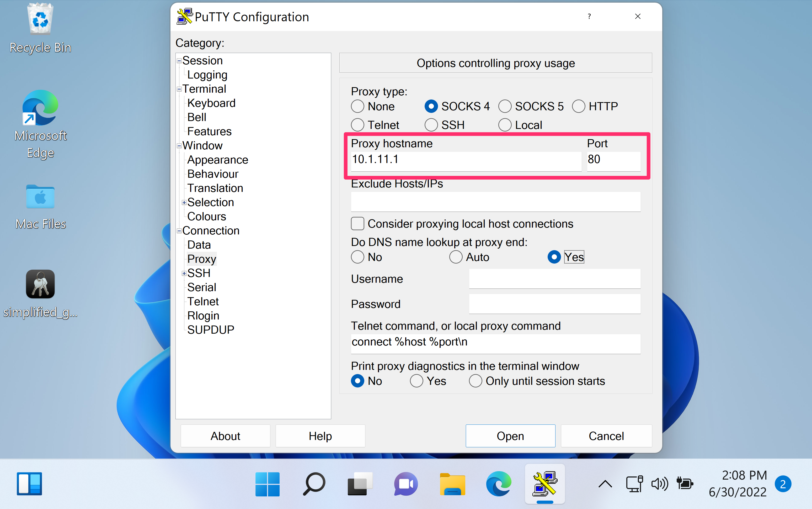Select Behaviour in the category tree
Screen dimensions: 812x509
212,174
